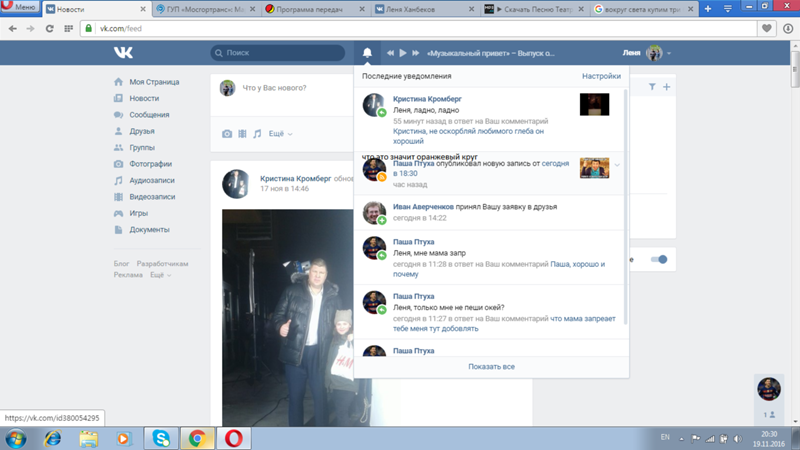Switch to Программа передач browser tab
800x450 pixels.
tap(315, 9)
